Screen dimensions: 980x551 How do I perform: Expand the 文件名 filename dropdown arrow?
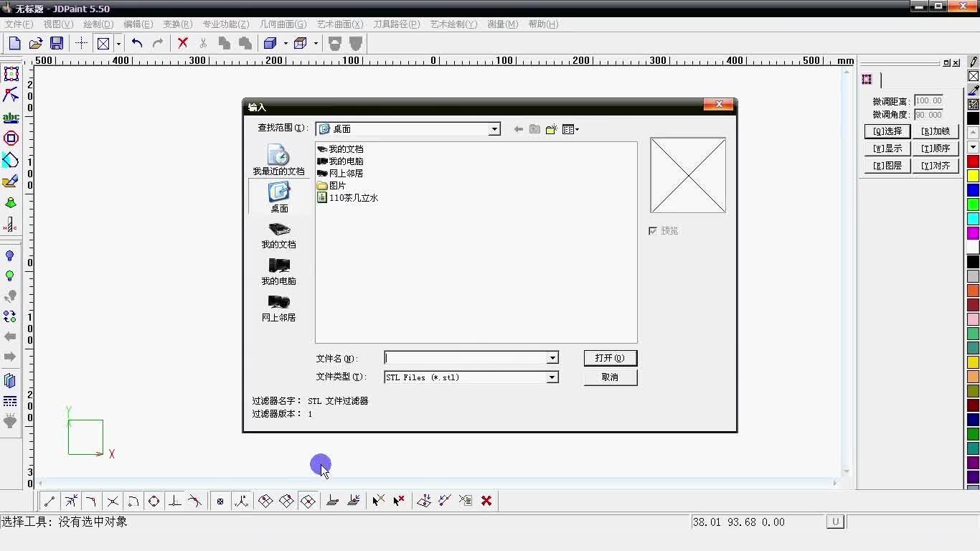552,357
